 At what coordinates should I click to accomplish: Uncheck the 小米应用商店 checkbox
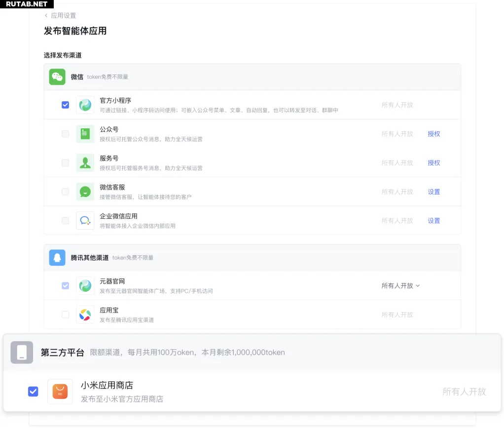tap(33, 391)
